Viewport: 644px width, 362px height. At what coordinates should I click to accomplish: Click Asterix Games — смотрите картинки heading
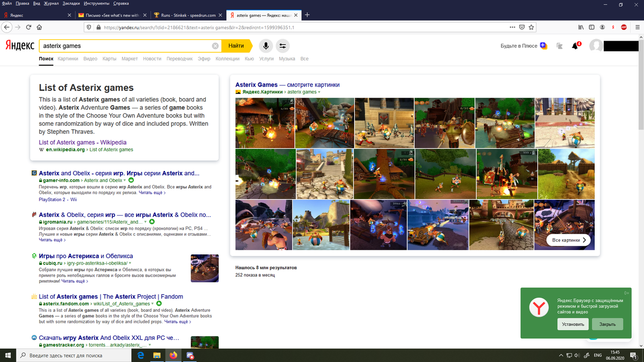pyautogui.click(x=287, y=84)
